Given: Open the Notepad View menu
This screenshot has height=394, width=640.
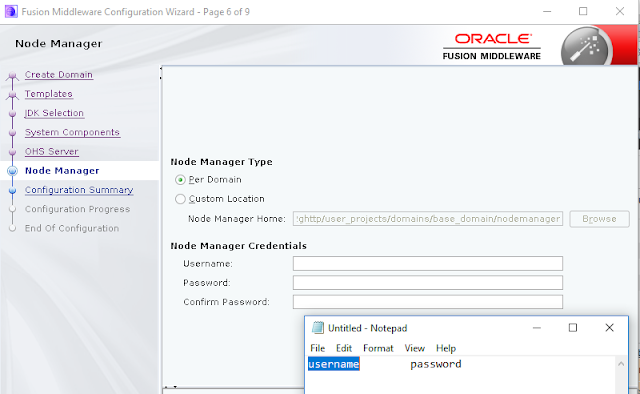Looking at the screenshot, I should tap(414, 348).
